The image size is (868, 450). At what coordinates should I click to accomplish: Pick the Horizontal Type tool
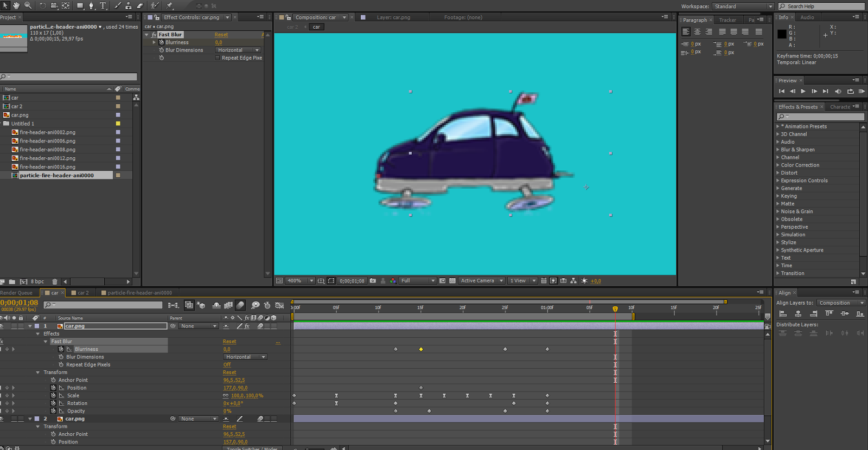(103, 5)
